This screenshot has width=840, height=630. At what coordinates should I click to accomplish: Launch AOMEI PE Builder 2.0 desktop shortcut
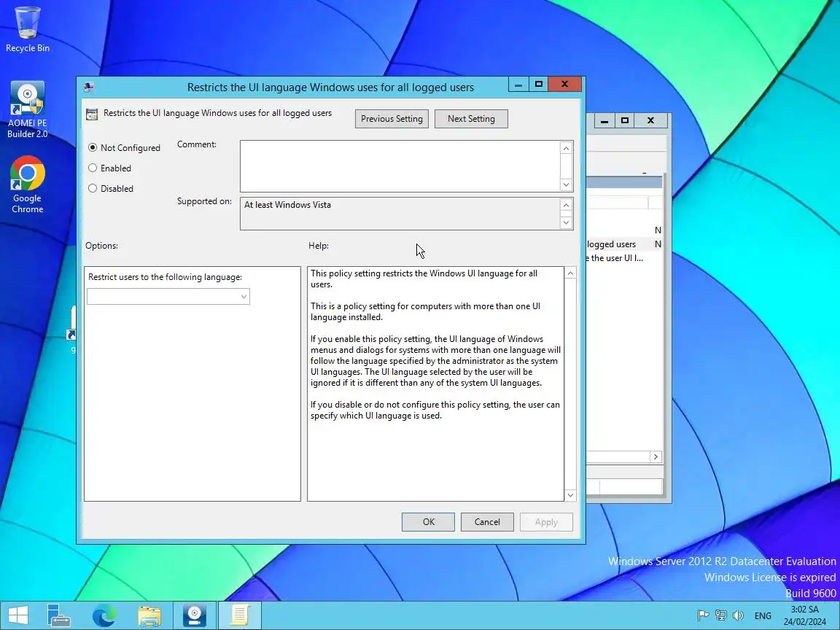(x=27, y=110)
